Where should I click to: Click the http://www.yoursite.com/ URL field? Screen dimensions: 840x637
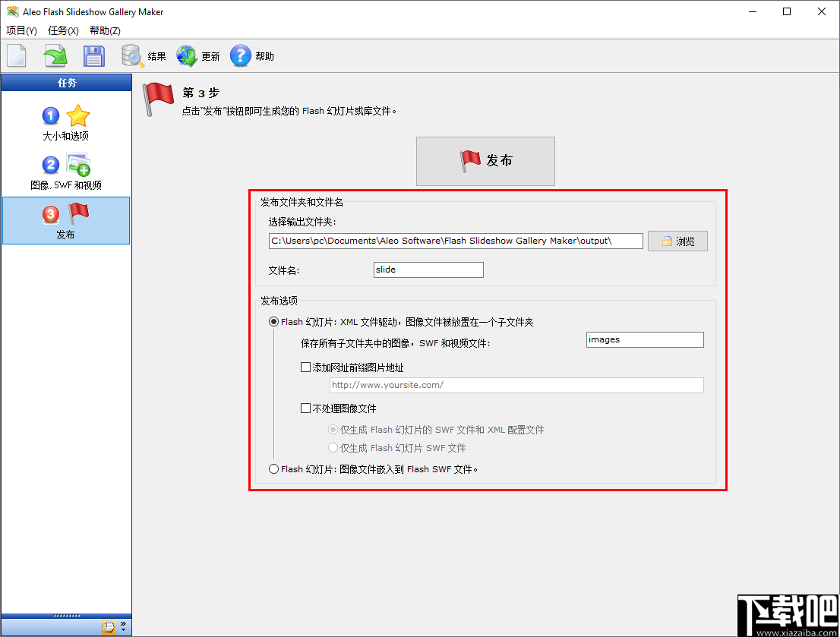tap(516, 385)
